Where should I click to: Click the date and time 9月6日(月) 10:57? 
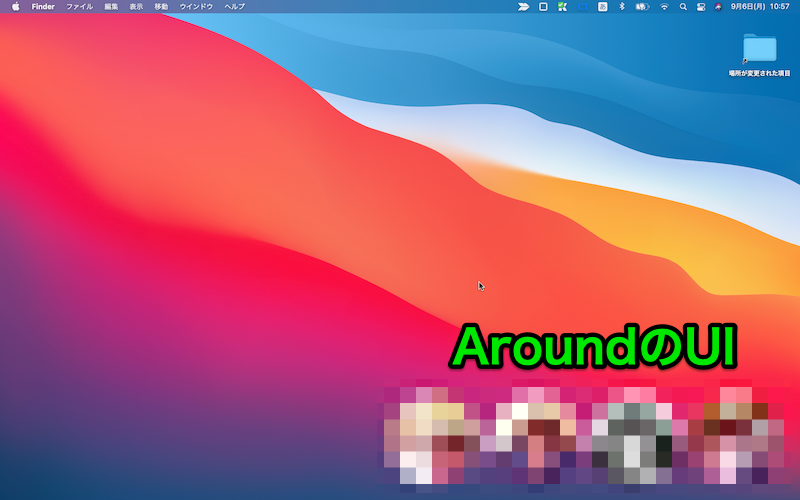[x=760, y=7]
